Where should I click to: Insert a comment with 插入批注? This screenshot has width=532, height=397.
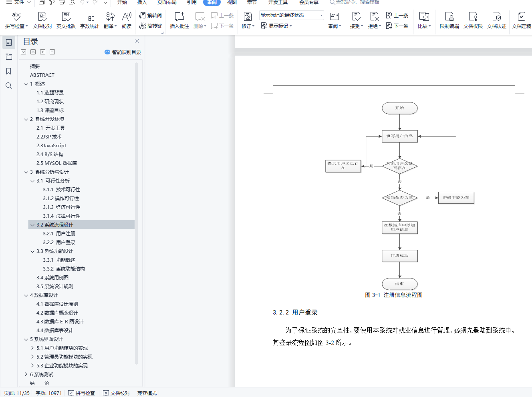179,20
